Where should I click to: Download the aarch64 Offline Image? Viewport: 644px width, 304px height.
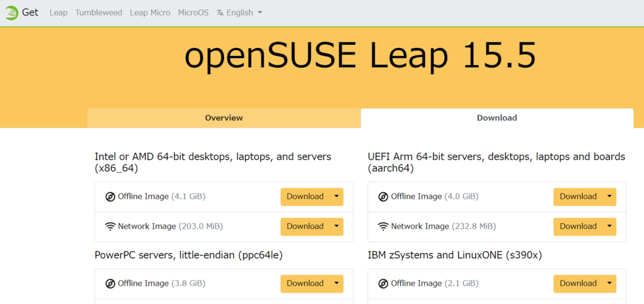click(578, 197)
